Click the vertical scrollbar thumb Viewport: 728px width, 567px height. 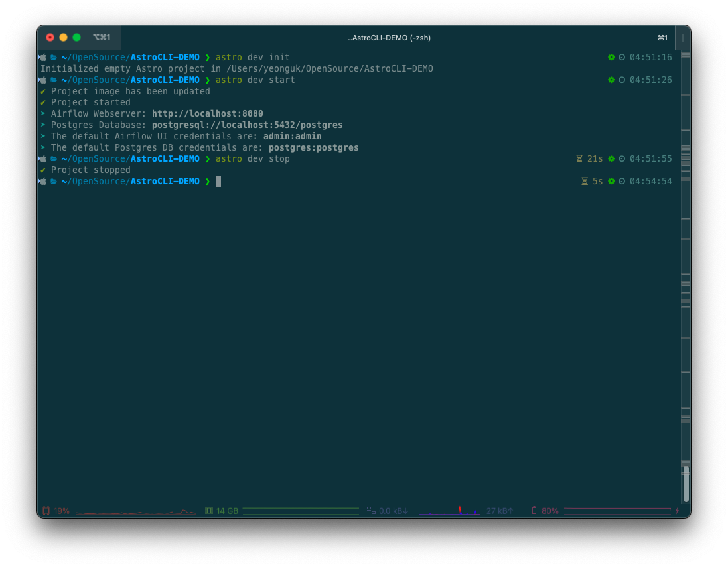pos(686,484)
